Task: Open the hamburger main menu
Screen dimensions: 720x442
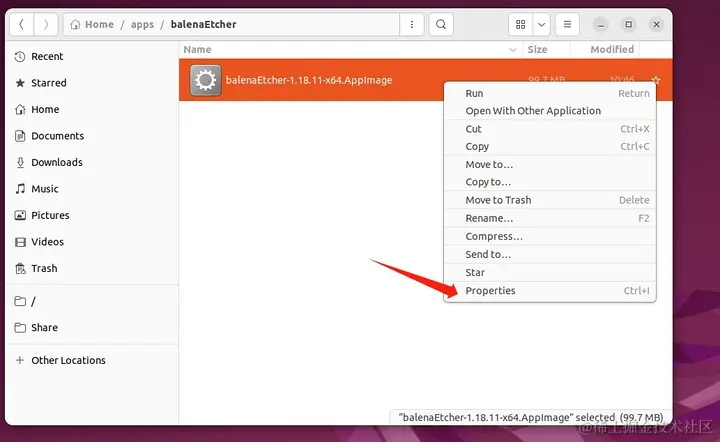Action: 567,24
